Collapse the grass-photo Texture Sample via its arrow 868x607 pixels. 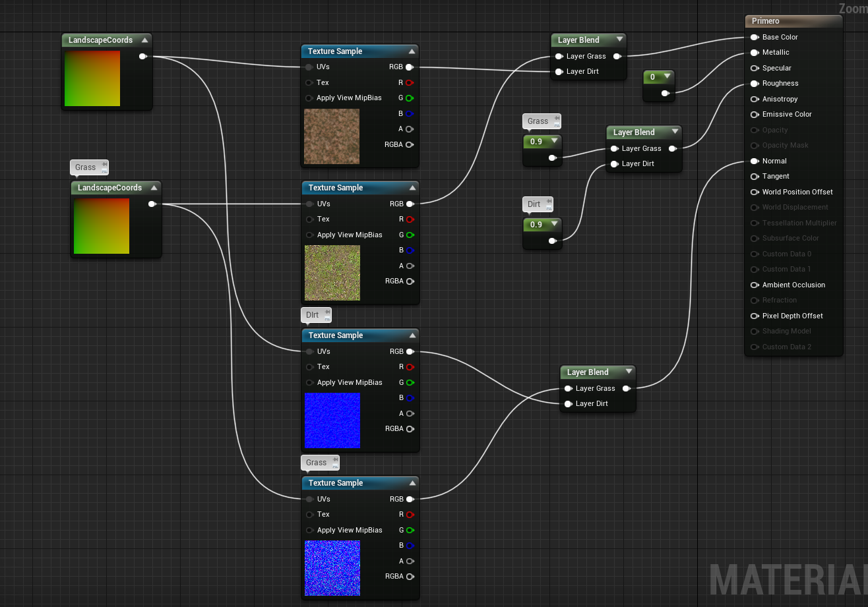point(412,188)
